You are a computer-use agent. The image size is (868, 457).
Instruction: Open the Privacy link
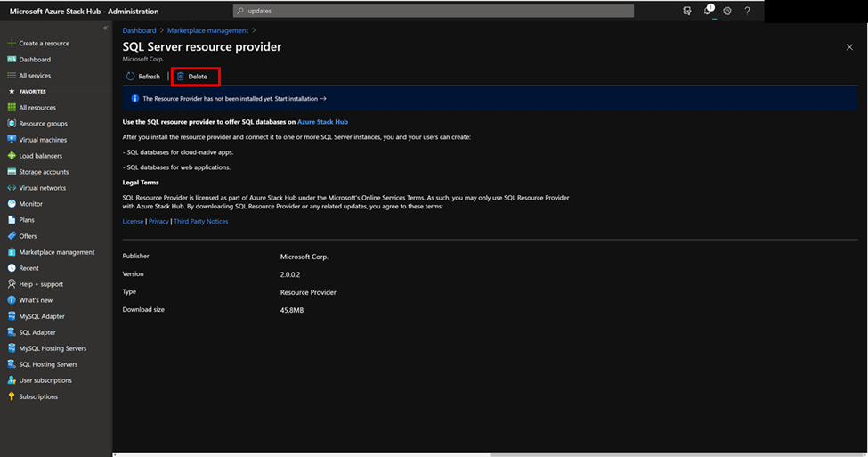click(x=158, y=221)
